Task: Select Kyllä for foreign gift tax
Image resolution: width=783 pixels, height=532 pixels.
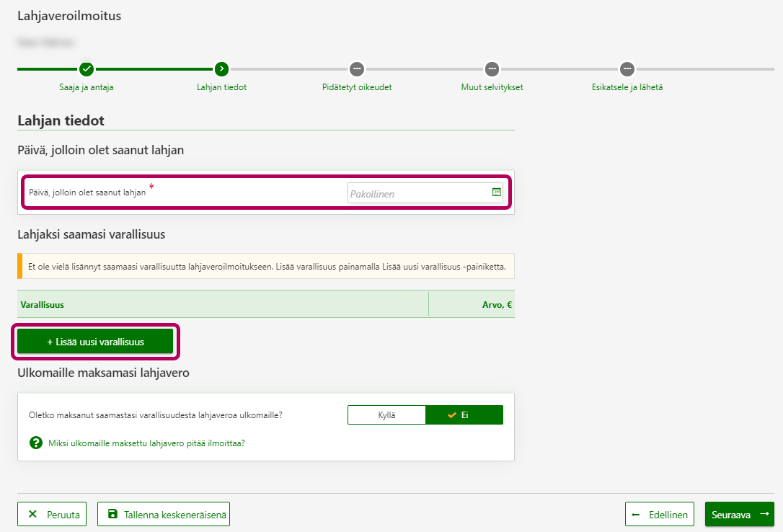Action: coord(386,415)
